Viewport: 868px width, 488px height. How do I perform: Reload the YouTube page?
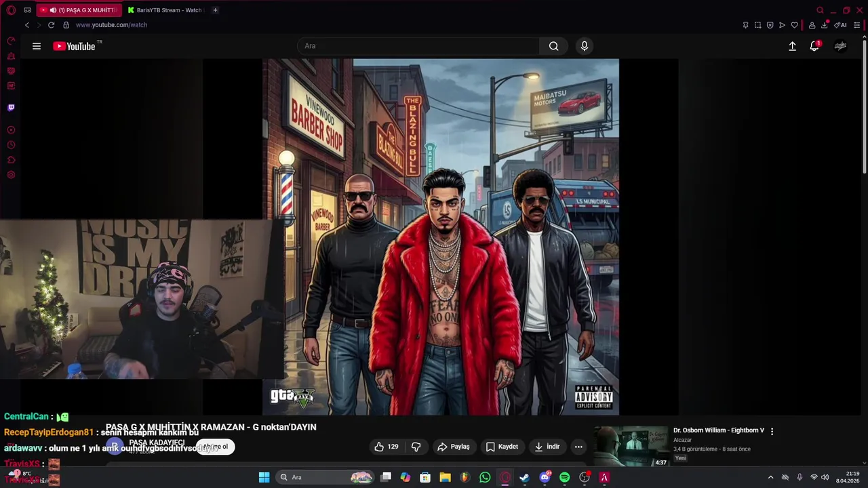coord(51,25)
